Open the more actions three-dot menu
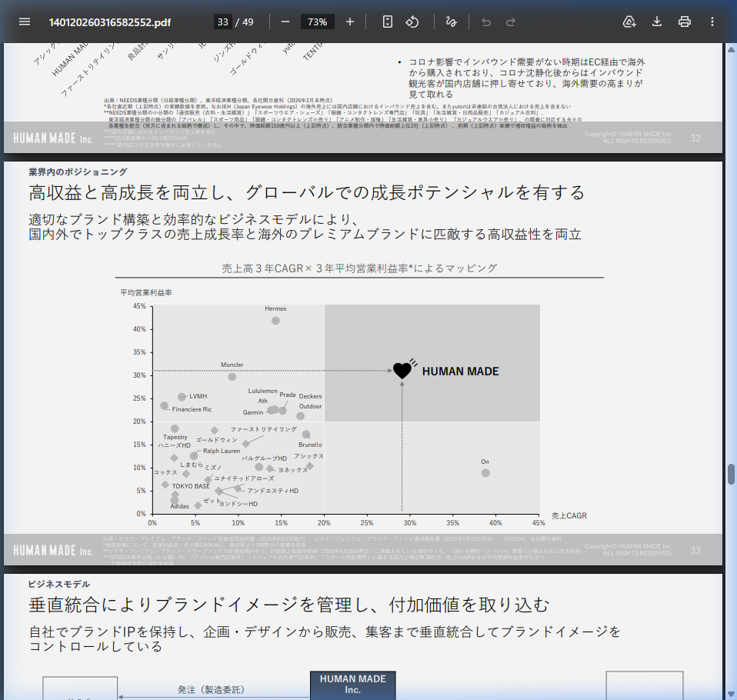This screenshot has width=737, height=700. pos(712,22)
